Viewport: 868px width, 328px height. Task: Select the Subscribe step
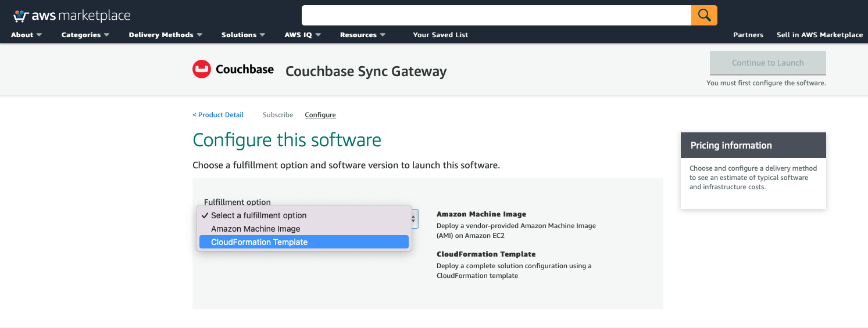[x=278, y=115]
